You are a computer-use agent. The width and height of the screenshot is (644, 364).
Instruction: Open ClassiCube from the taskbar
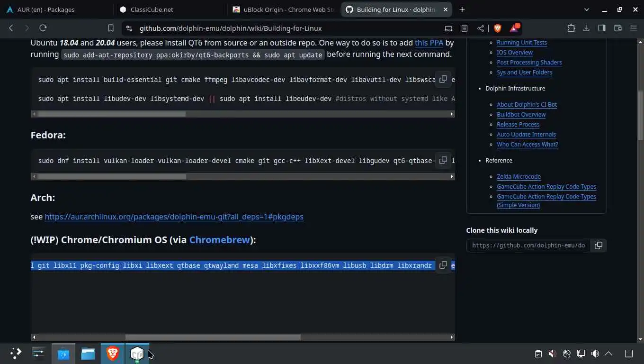pos(137,353)
